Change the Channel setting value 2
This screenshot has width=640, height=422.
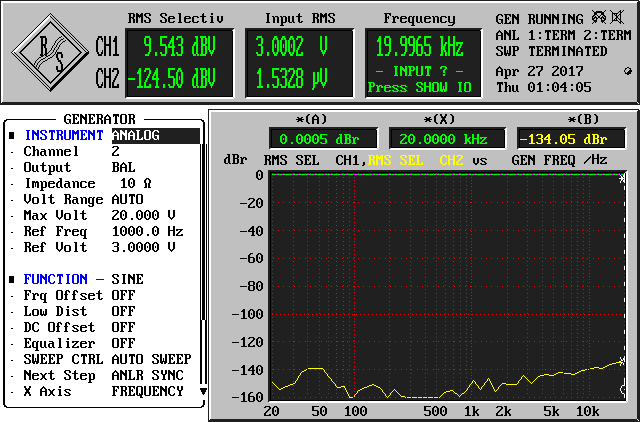[x=116, y=151]
